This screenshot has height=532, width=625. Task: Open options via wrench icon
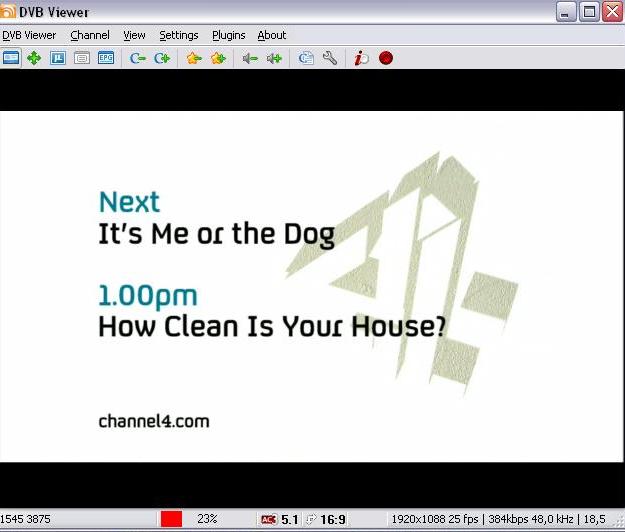(x=330, y=58)
